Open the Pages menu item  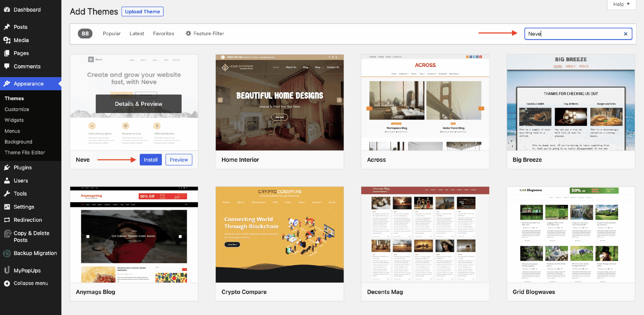pyautogui.click(x=31, y=53)
